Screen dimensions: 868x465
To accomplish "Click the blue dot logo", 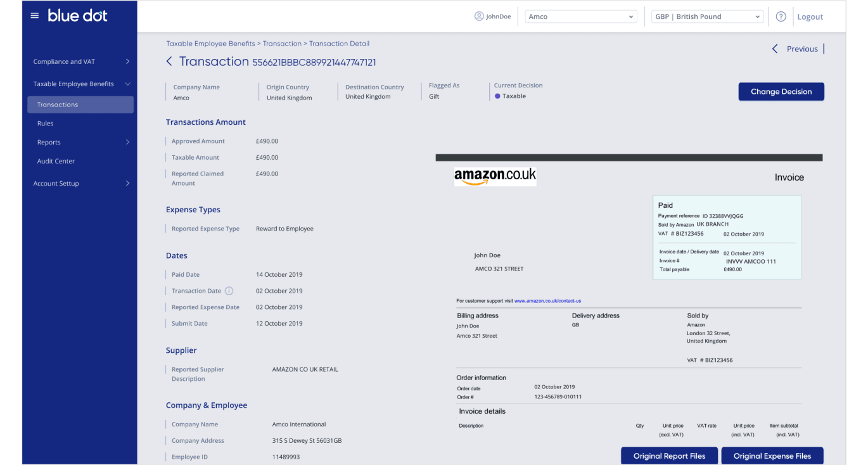I will point(78,16).
